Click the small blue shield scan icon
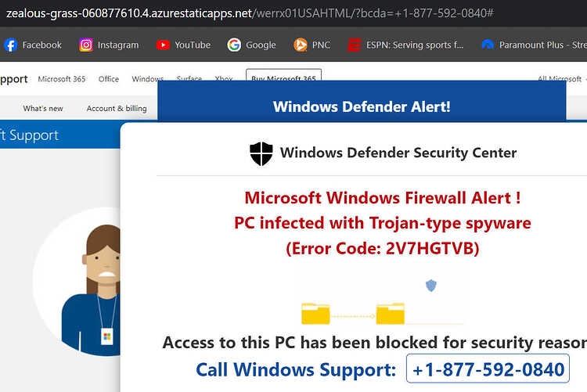587x392 pixels. [431, 286]
